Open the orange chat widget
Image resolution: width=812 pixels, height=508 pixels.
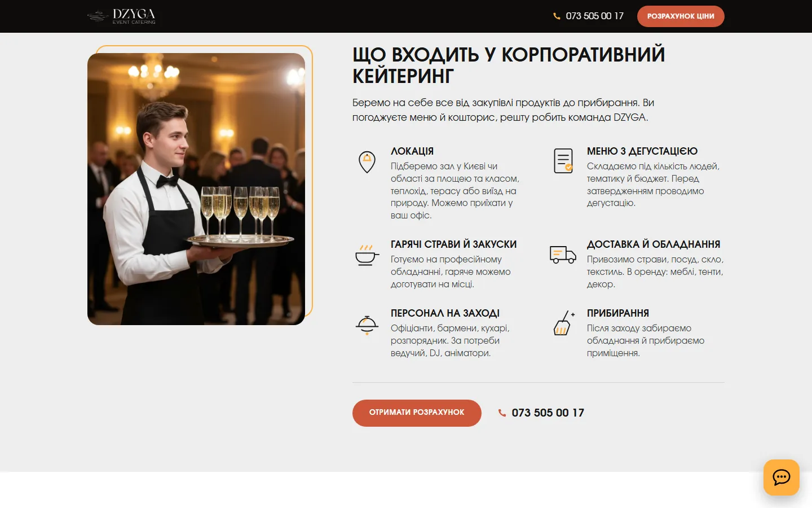click(782, 478)
